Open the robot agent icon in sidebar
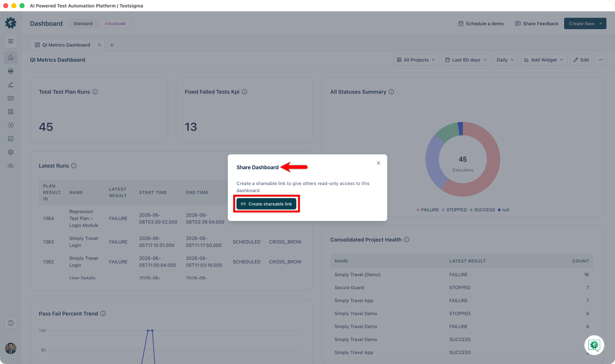Image resolution: width=615 pixels, height=364 pixels. (x=10, y=71)
